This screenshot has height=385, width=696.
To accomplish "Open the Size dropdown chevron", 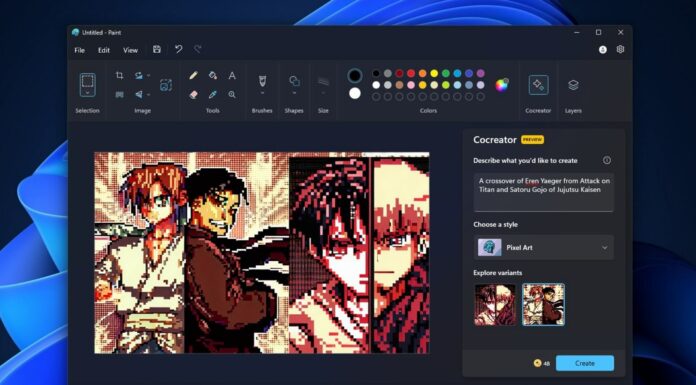I will [x=323, y=93].
